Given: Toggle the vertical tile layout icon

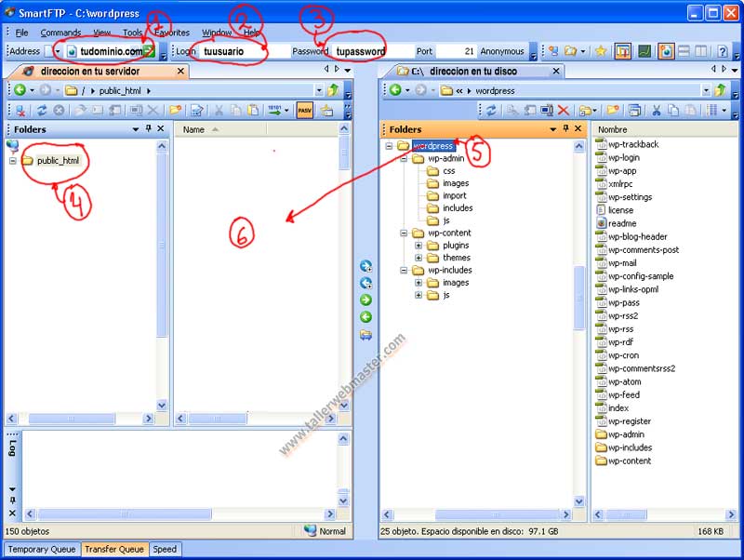Looking at the screenshot, I should pyautogui.click(x=701, y=51).
